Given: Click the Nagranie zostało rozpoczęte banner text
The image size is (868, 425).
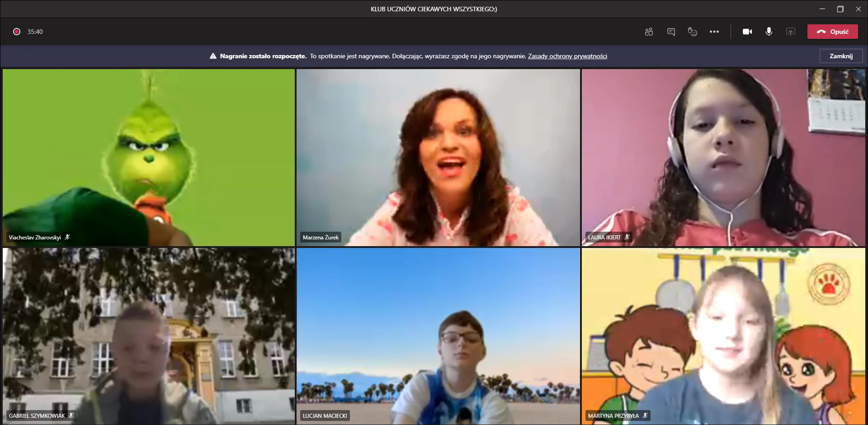Looking at the screenshot, I should pyautogui.click(x=263, y=56).
